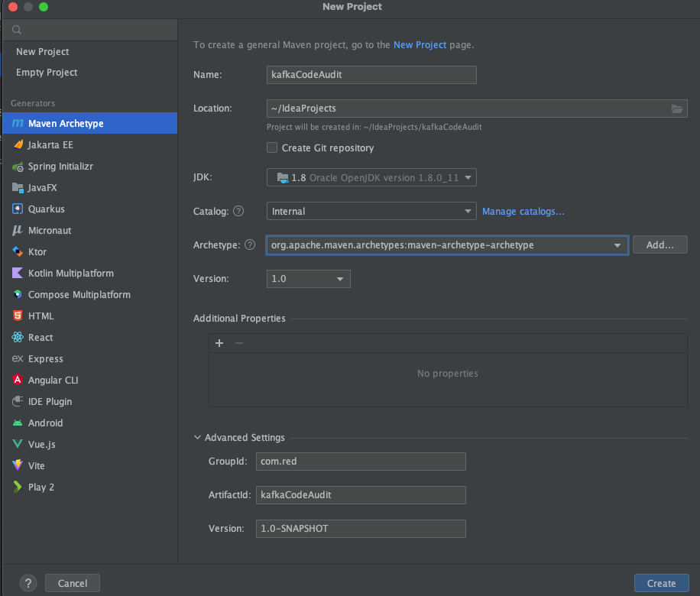Show help for Archetype field
The image size is (700, 596).
coord(250,245)
